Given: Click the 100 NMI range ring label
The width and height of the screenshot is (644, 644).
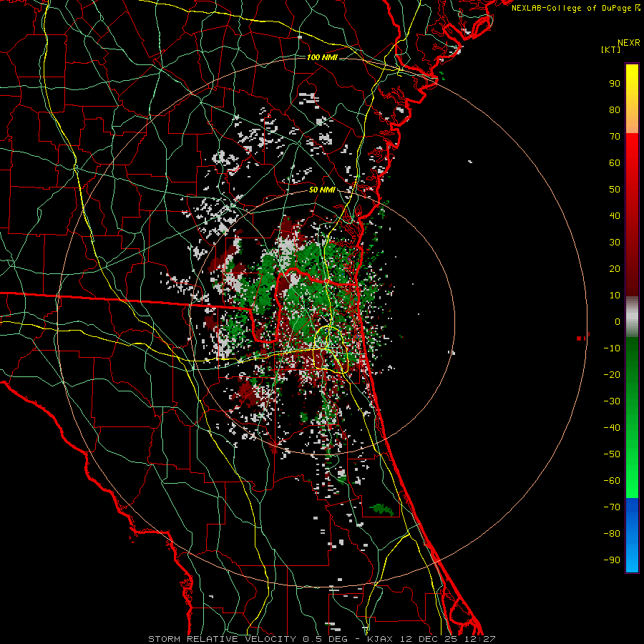Looking at the screenshot, I should tap(322, 57).
